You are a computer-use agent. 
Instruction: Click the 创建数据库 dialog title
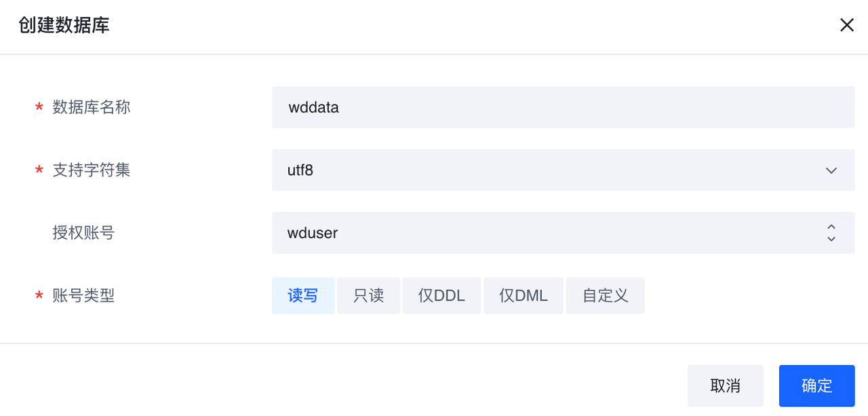click(64, 26)
